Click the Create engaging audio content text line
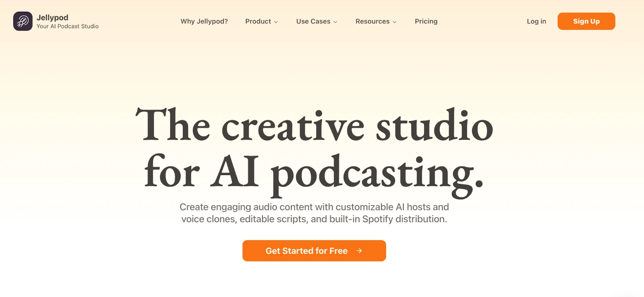This screenshot has height=297, width=644. tap(314, 207)
